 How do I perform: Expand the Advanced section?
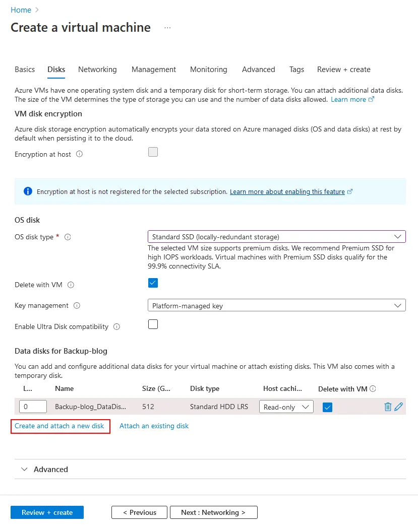click(45, 469)
